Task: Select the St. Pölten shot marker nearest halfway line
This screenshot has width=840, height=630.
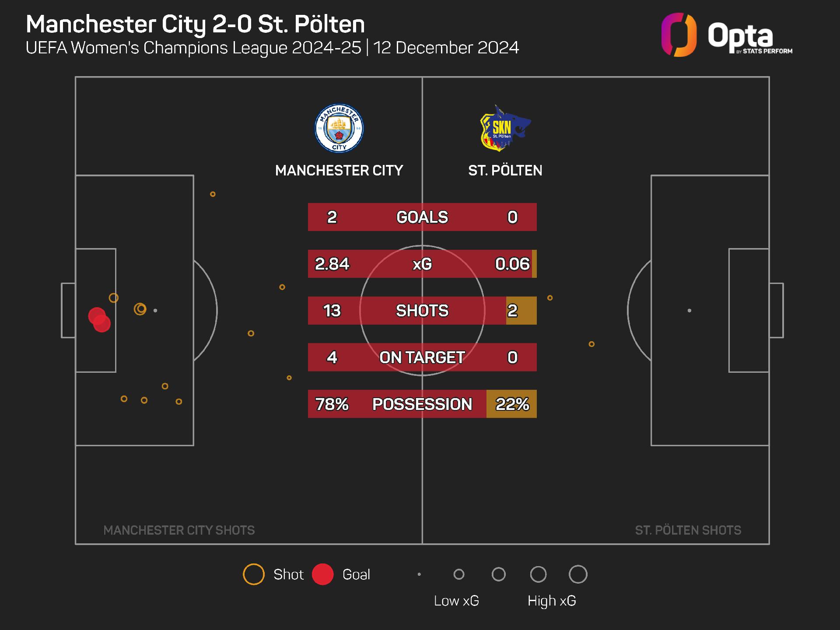Action: [x=550, y=298]
